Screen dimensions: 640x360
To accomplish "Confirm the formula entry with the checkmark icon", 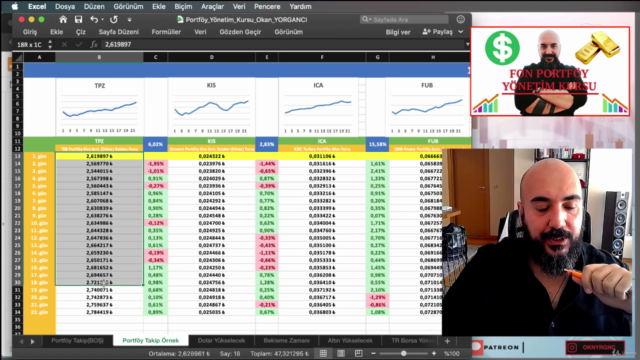I will pyautogui.click(x=79, y=44).
